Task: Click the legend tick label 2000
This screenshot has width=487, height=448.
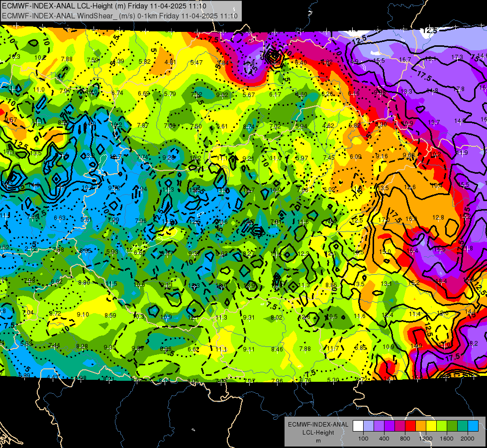Action: (x=467, y=439)
